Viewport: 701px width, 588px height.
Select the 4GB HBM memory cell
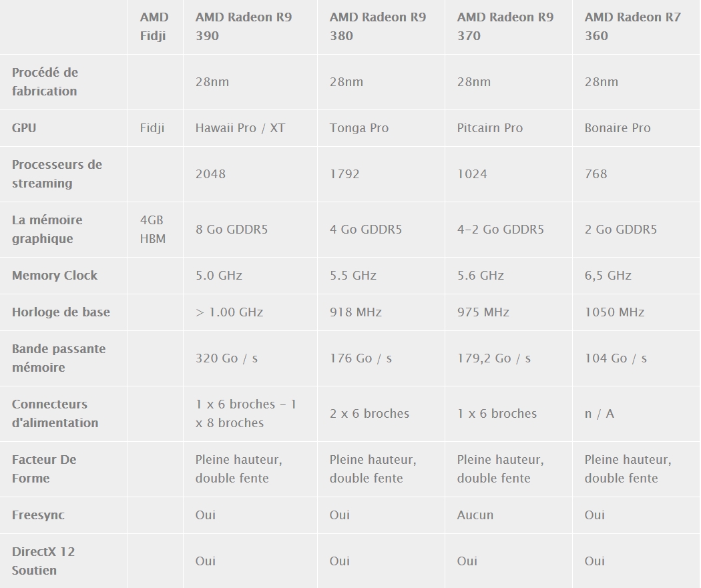[153, 229]
